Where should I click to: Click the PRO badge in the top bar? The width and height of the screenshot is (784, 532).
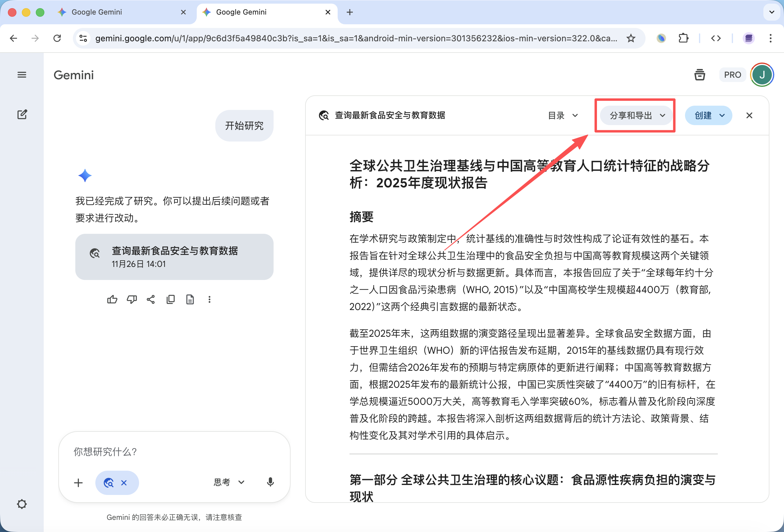click(x=732, y=75)
